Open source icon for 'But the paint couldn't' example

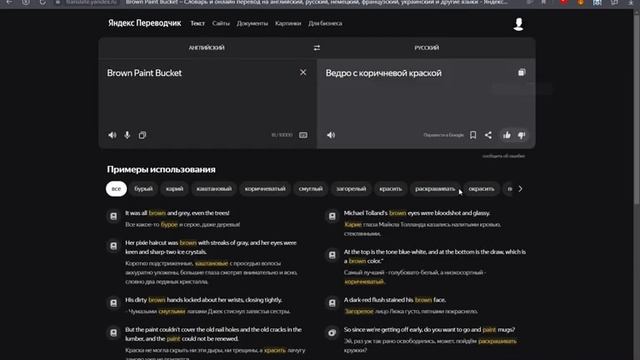113,333
